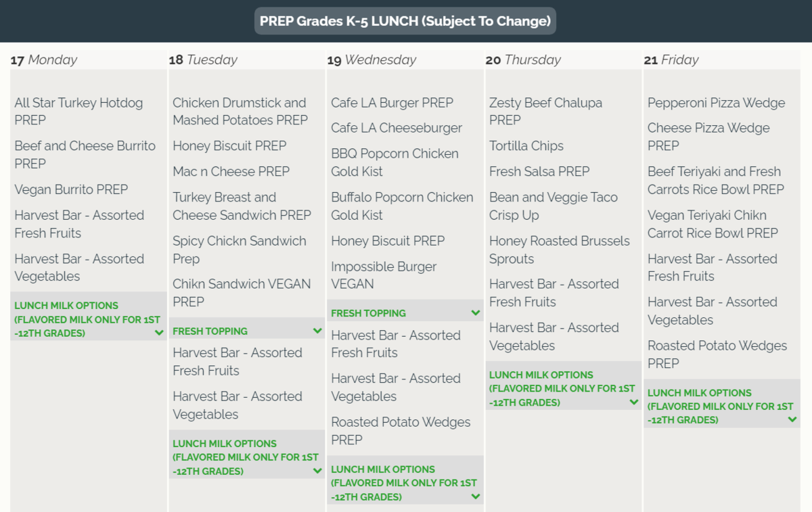Screen dimensions: 812x512
Task: Open Mac n Cheese PREP item
Action: click(231, 172)
